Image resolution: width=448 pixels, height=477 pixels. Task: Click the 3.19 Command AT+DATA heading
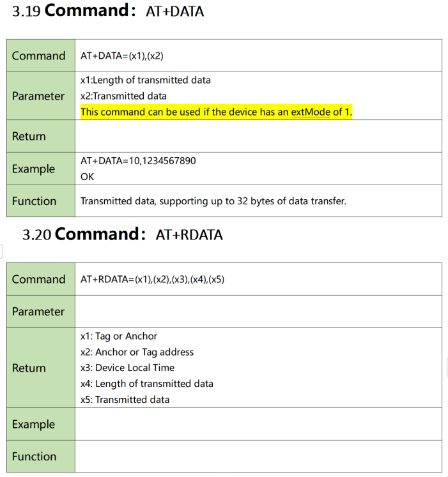108,11
